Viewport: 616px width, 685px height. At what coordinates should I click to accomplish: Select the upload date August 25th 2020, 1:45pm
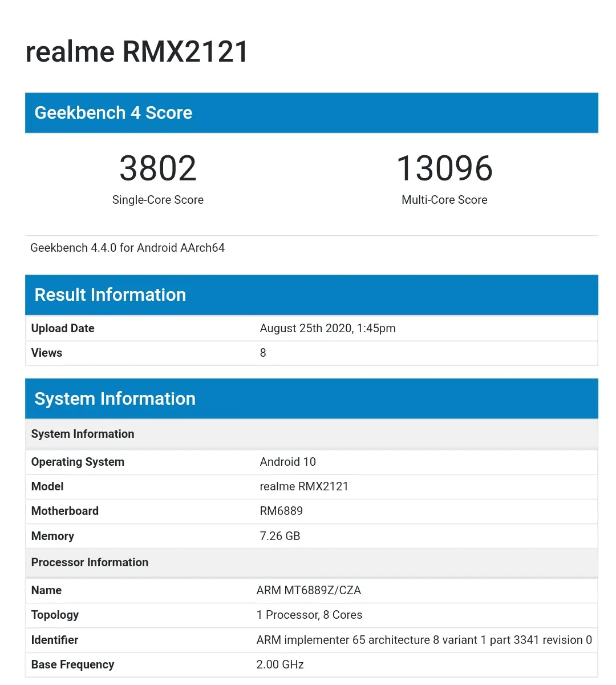(327, 328)
